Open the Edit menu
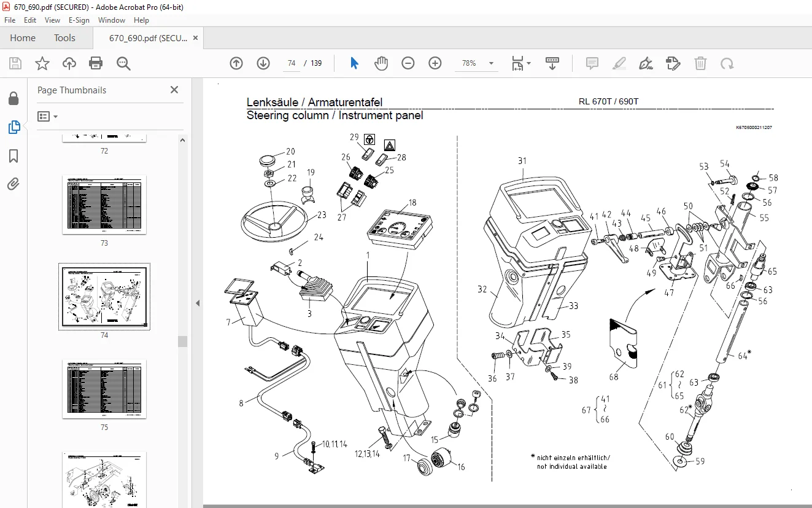 30,20
